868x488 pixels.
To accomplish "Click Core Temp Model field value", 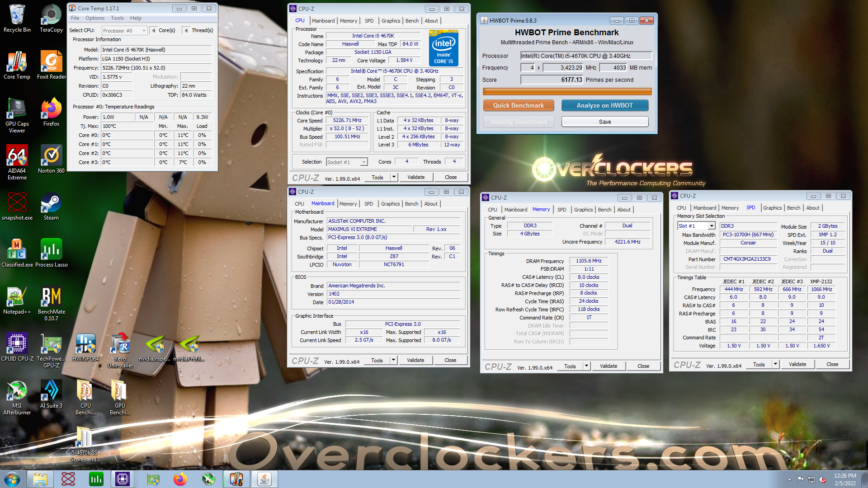I will point(156,50).
